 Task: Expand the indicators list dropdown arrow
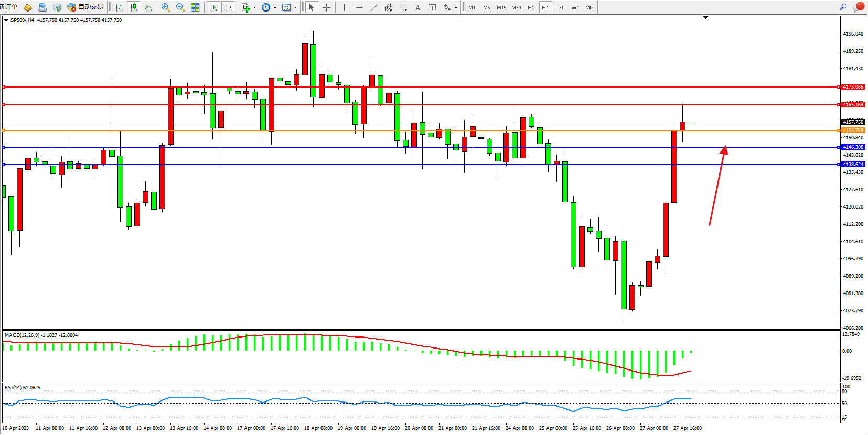(x=254, y=7)
